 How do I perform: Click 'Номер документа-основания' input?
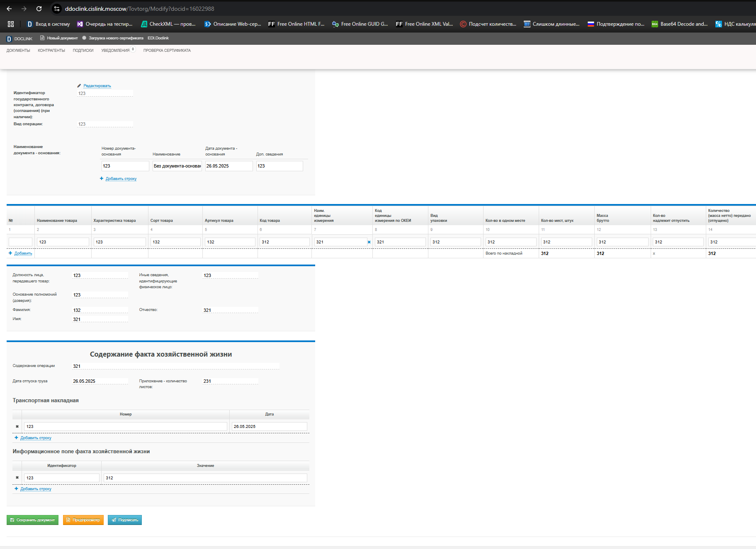click(125, 166)
